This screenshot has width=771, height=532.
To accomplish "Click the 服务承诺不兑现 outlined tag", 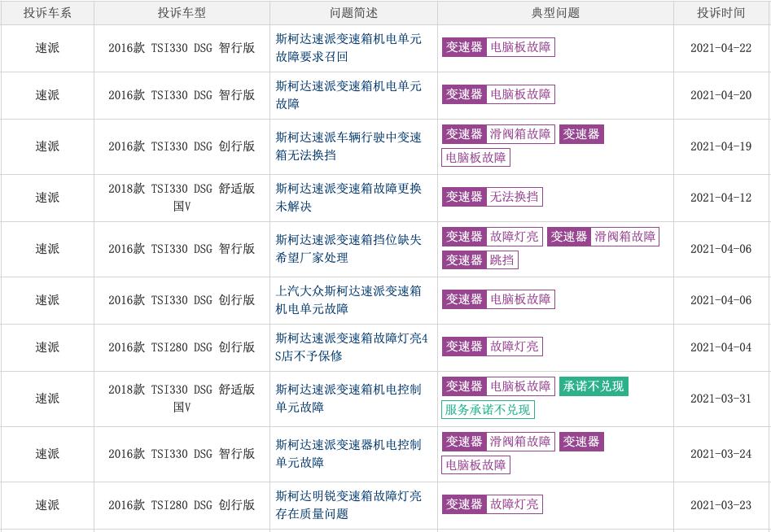I will pyautogui.click(x=488, y=410).
